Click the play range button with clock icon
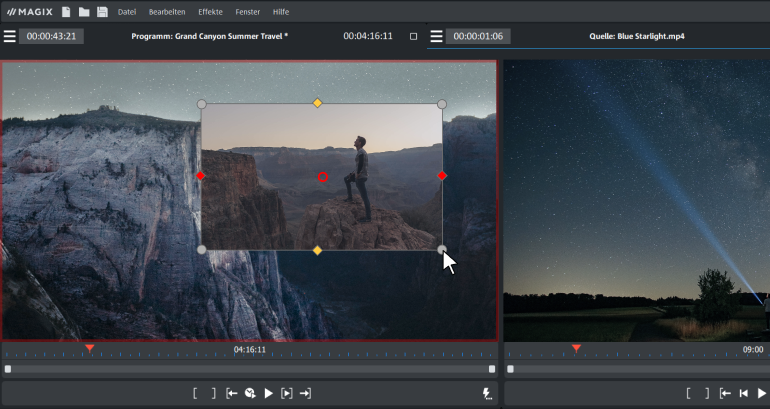The width and height of the screenshot is (770, 409). click(250, 393)
